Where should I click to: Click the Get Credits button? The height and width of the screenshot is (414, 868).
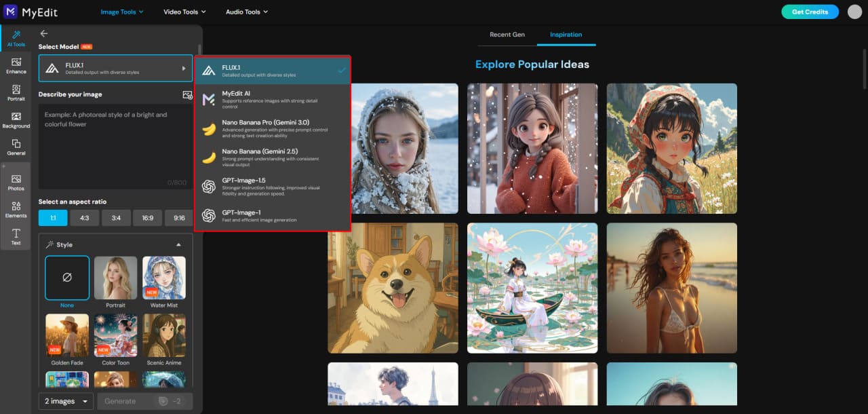[x=810, y=12]
